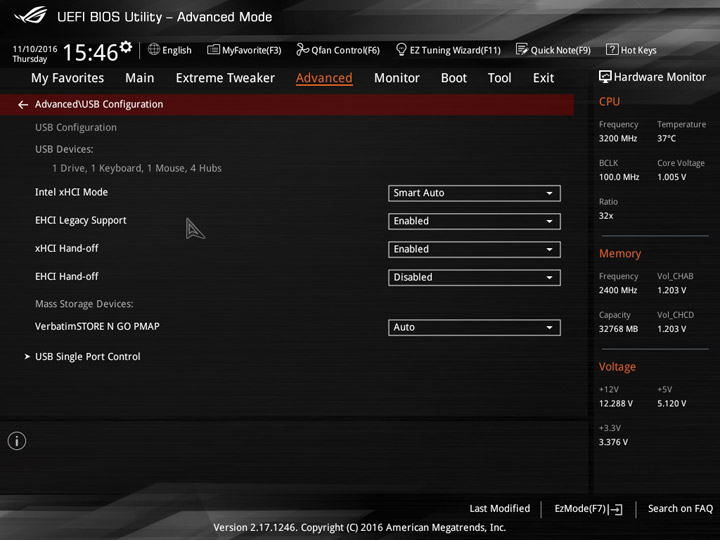
Task: Click EZ Tuning Wizard(F11) label
Action: (x=455, y=50)
